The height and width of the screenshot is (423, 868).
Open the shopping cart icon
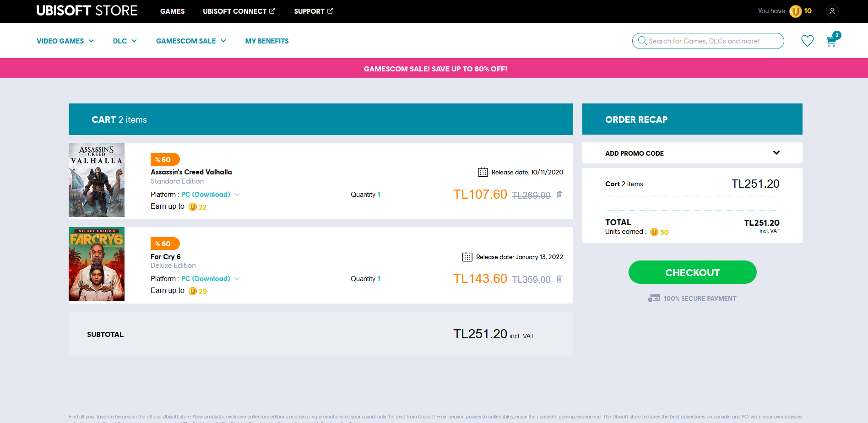pyautogui.click(x=831, y=41)
